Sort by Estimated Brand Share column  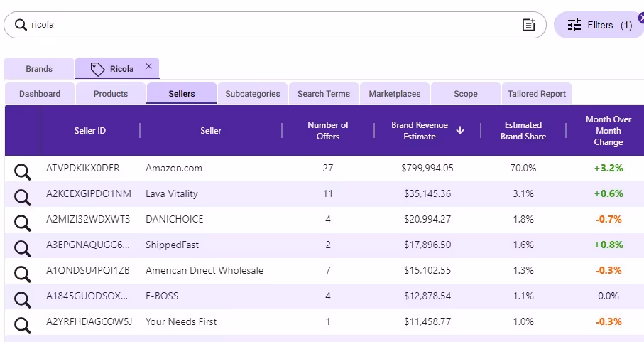(523, 131)
